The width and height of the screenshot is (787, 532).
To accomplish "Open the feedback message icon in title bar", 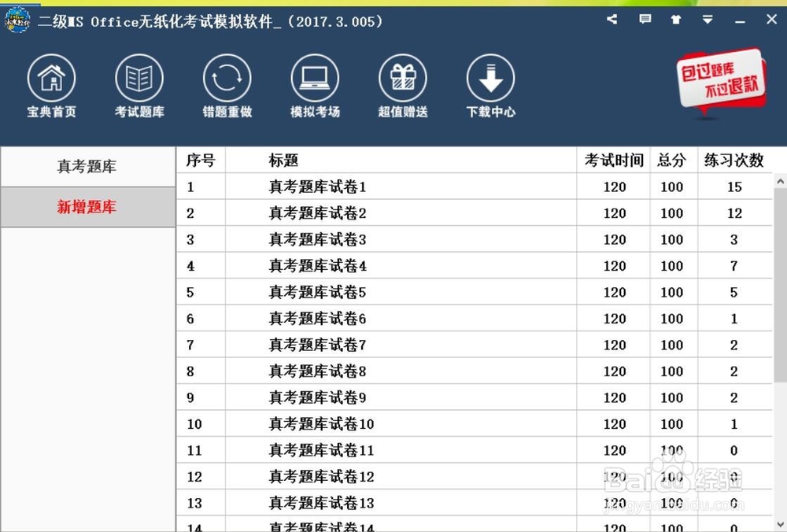I will point(645,20).
